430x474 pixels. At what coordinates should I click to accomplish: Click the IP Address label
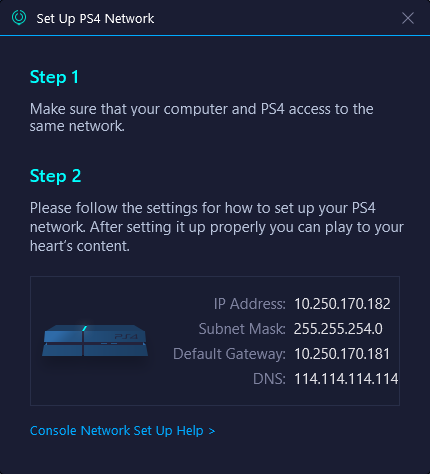coord(250,304)
